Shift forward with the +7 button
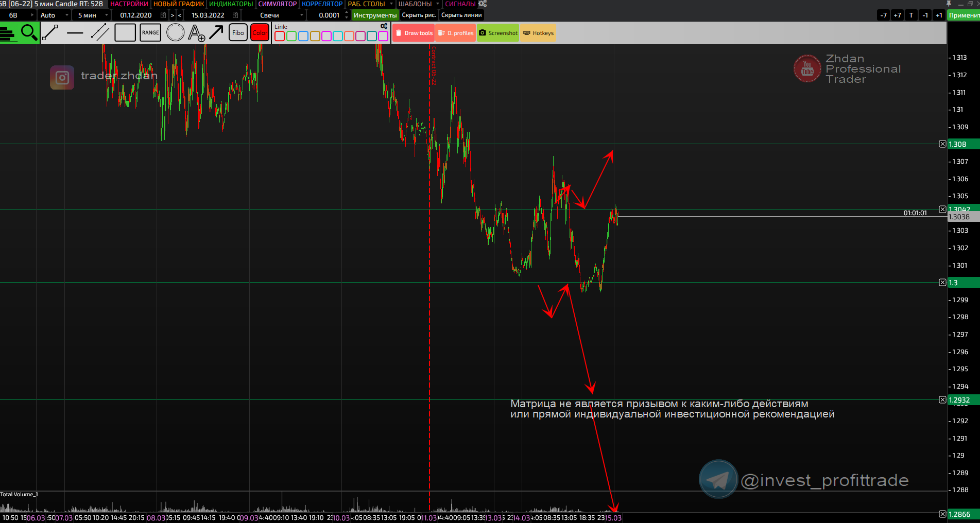Viewport: 980px width, 523px height. [898, 15]
